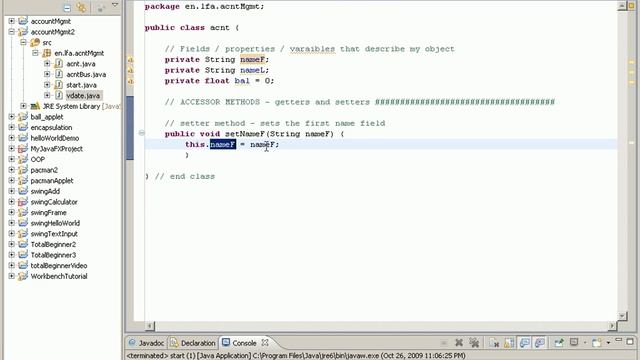Expand acntBus.java in the tree
The width and height of the screenshot is (640, 360).
point(47,74)
